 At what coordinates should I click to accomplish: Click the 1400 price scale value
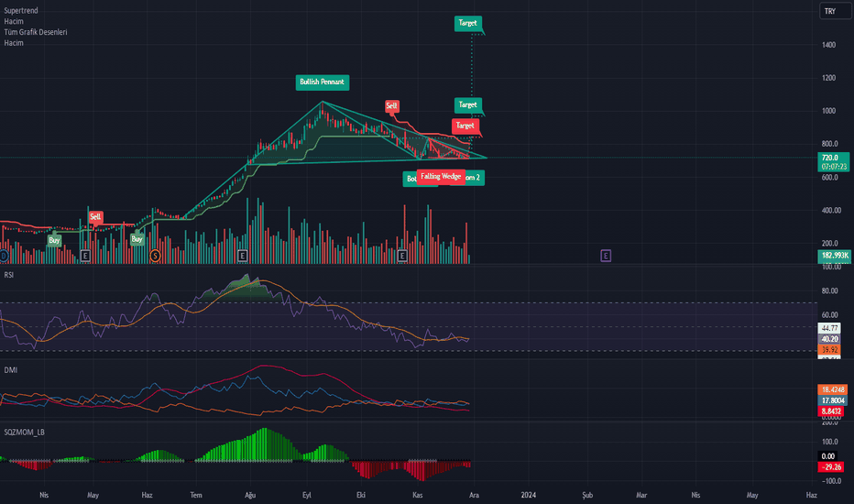click(828, 45)
